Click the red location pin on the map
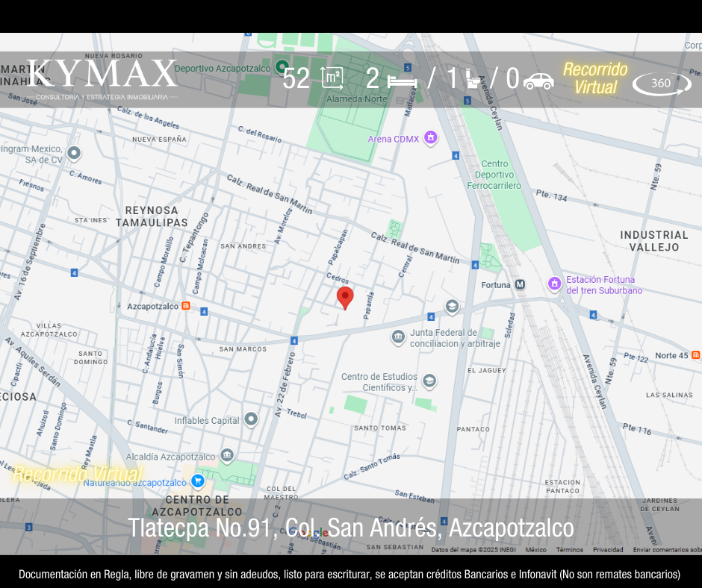The height and width of the screenshot is (588, 702). point(345,298)
